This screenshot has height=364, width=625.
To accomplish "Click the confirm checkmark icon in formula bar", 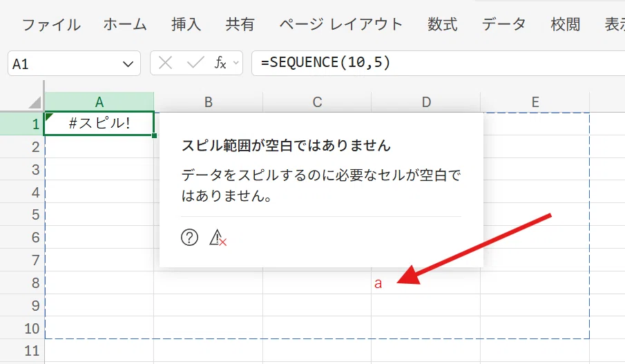I will tap(195, 63).
